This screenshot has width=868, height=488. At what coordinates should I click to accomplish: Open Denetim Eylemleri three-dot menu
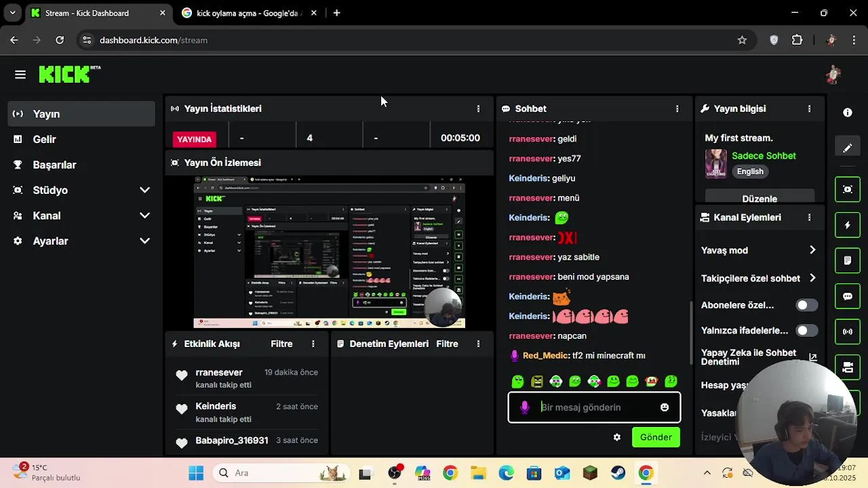(x=478, y=344)
